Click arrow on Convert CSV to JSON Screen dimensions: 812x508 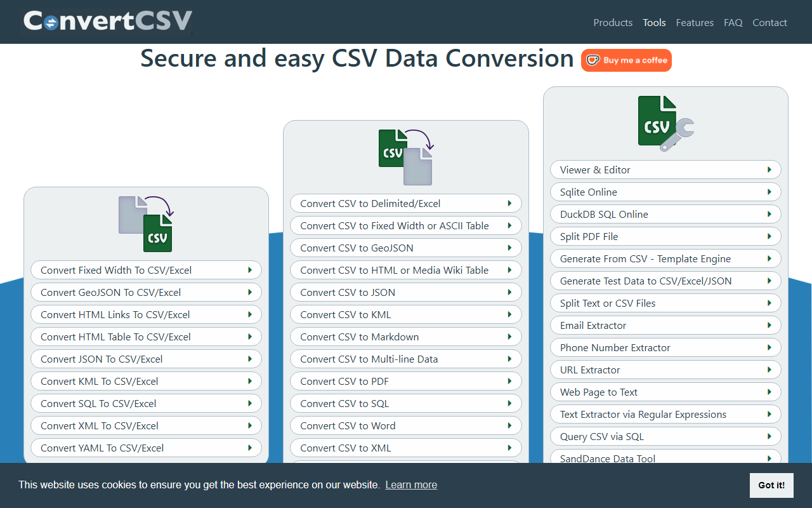(509, 292)
